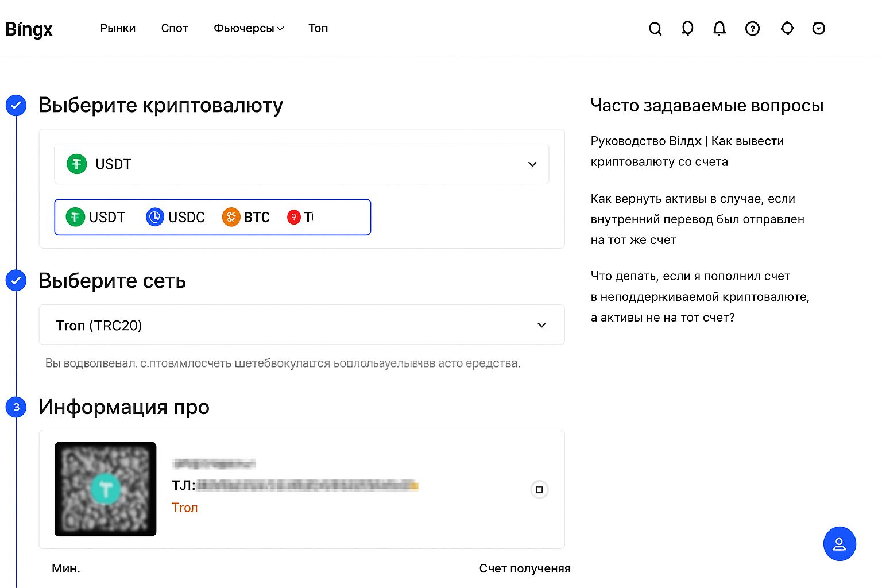Open the help question mark icon
Image resolution: width=882 pixels, height=588 pixels.
click(x=752, y=28)
